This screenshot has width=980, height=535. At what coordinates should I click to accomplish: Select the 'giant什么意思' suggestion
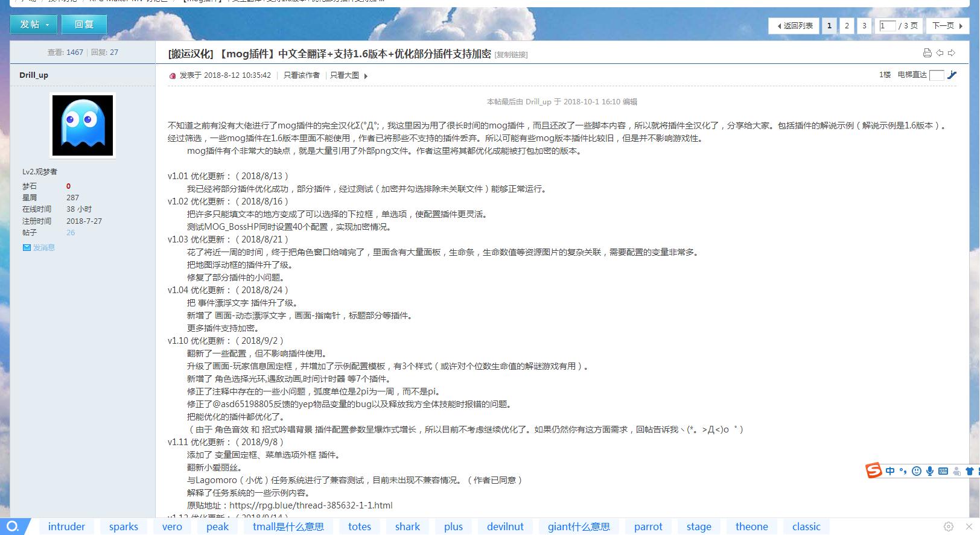579,527
